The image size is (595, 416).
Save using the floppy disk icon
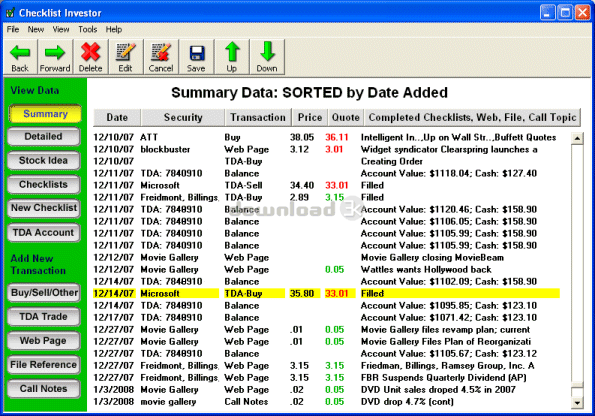[197, 54]
